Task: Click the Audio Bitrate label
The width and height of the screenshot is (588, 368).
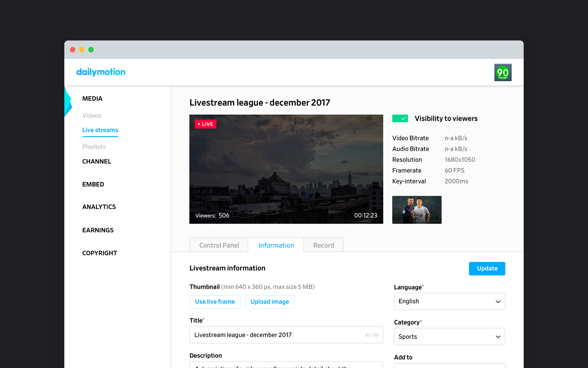Action: (411, 149)
